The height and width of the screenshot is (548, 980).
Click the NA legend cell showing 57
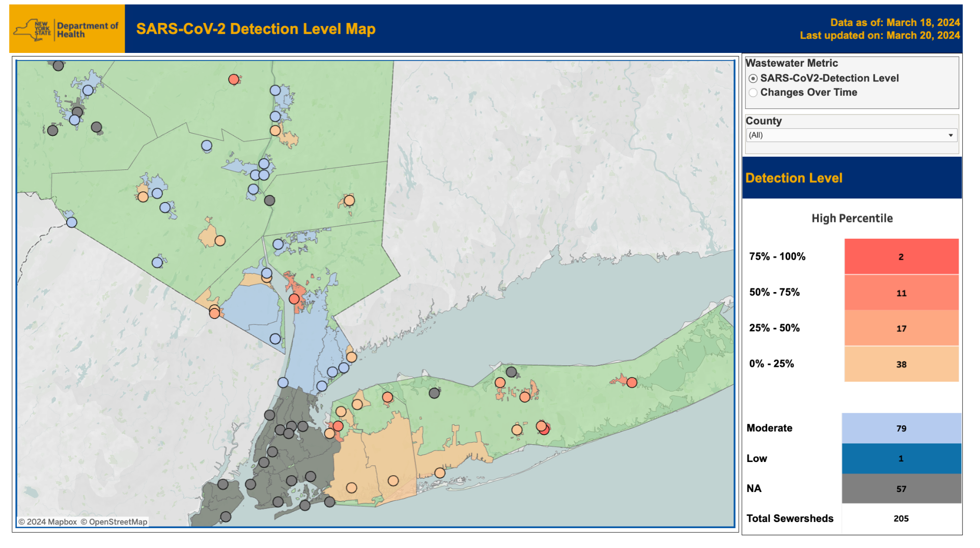click(901, 488)
